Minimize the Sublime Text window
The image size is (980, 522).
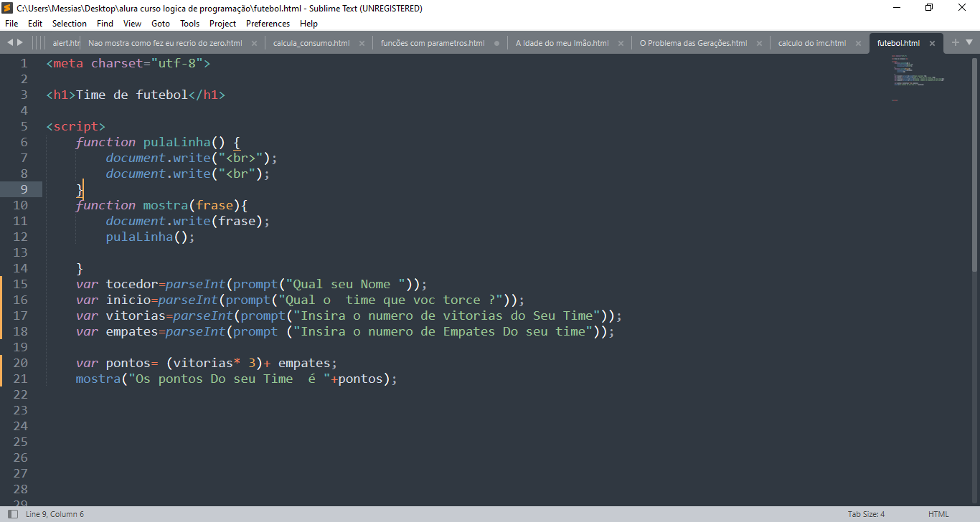897,8
